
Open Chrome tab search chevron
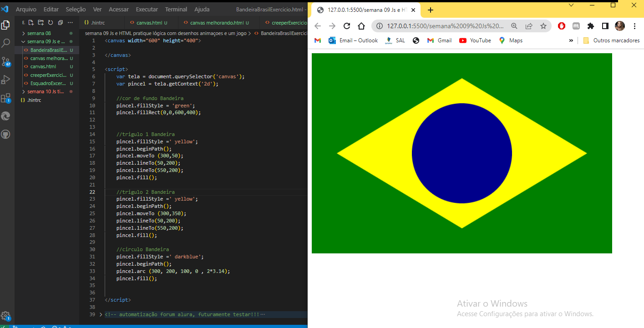(x=571, y=5)
